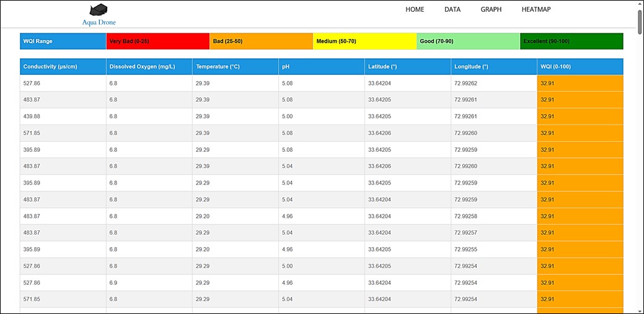Click the Temperature (°C) column header
This screenshot has width=644, height=314.
point(236,66)
